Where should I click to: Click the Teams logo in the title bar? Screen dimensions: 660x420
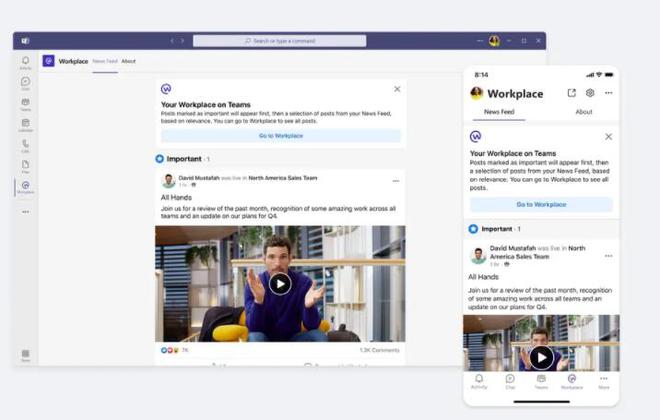point(25,41)
